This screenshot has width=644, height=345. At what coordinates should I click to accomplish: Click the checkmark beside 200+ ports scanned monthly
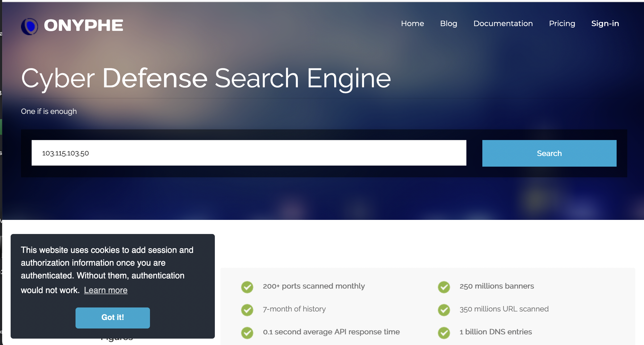tap(247, 287)
